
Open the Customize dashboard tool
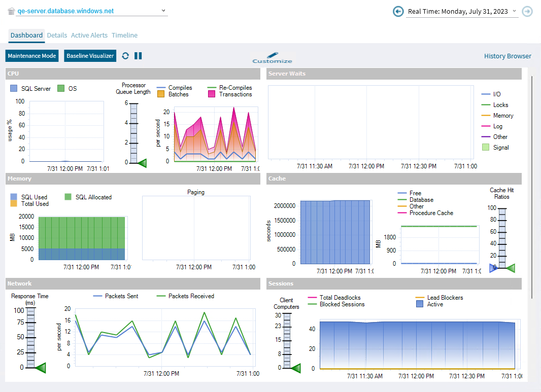[273, 57]
